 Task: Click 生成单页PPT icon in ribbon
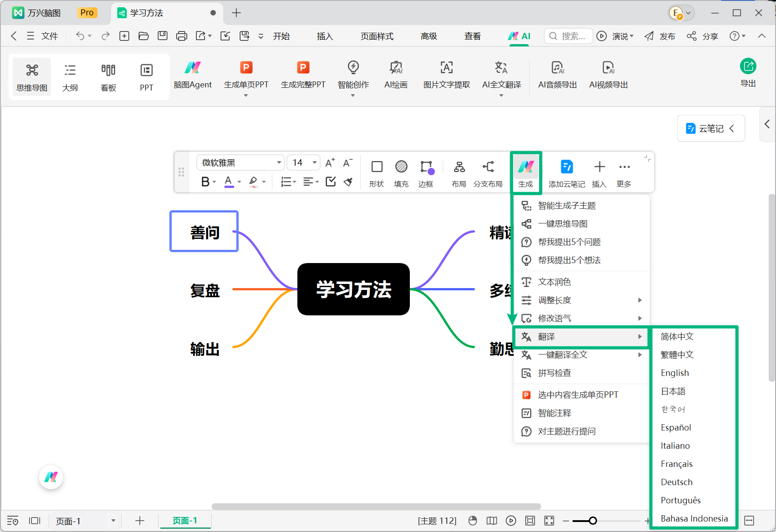246,68
